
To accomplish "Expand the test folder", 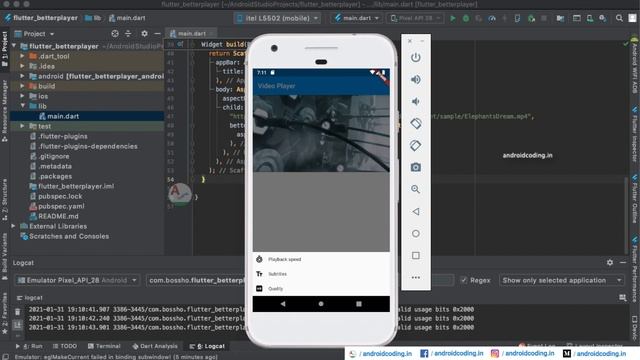I will tap(22, 126).
